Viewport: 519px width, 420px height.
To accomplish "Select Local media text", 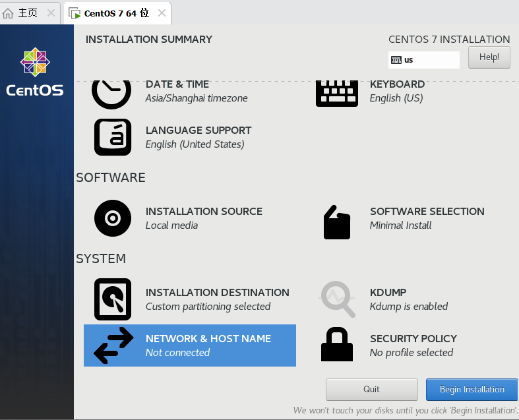I will click(171, 225).
